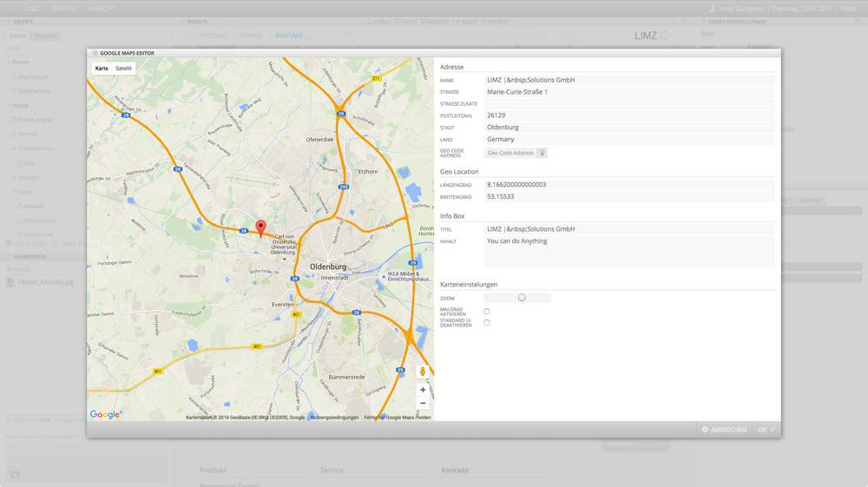Expand the Unternehmen tree node
Viewport: 868px width, 487px height.
[15, 148]
